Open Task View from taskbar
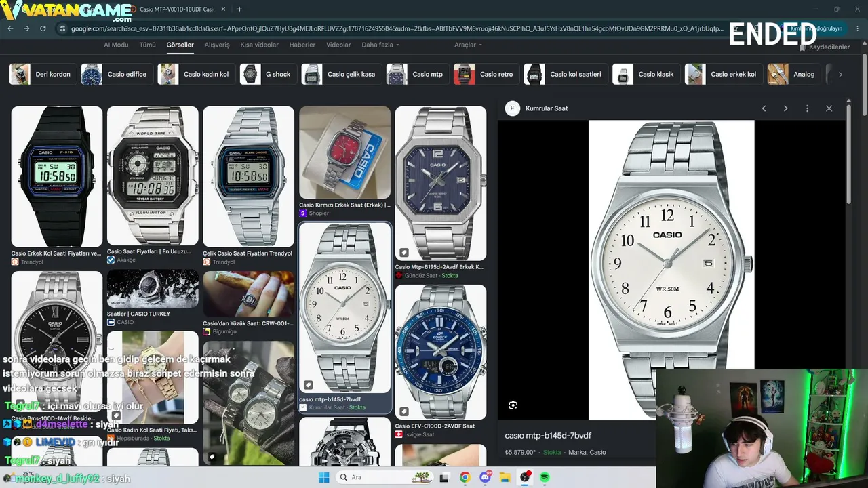 (444, 477)
